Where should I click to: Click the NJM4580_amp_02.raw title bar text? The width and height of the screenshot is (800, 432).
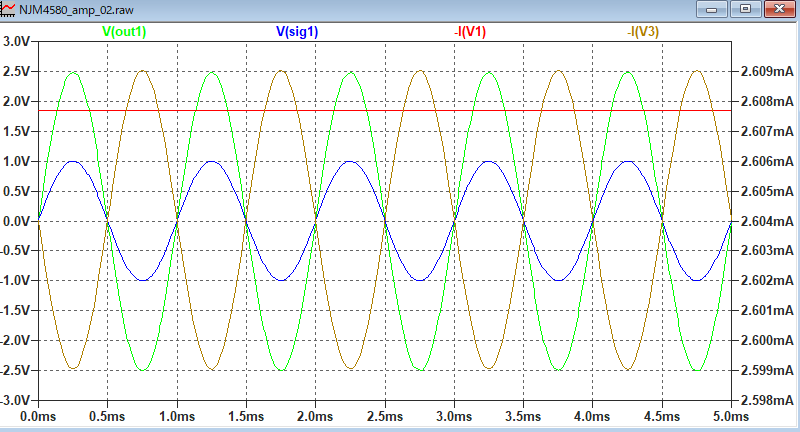click(76, 8)
